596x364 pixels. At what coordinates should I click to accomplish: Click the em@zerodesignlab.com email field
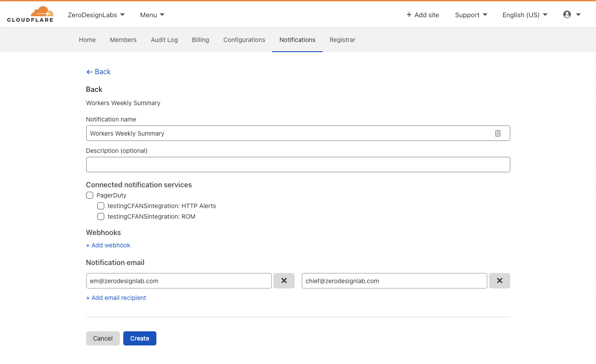[x=179, y=281]
